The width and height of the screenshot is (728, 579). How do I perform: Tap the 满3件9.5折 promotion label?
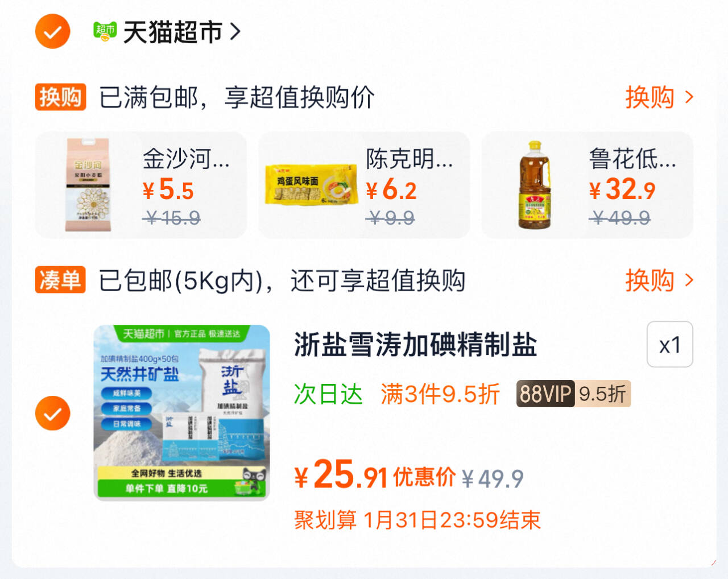440,394
